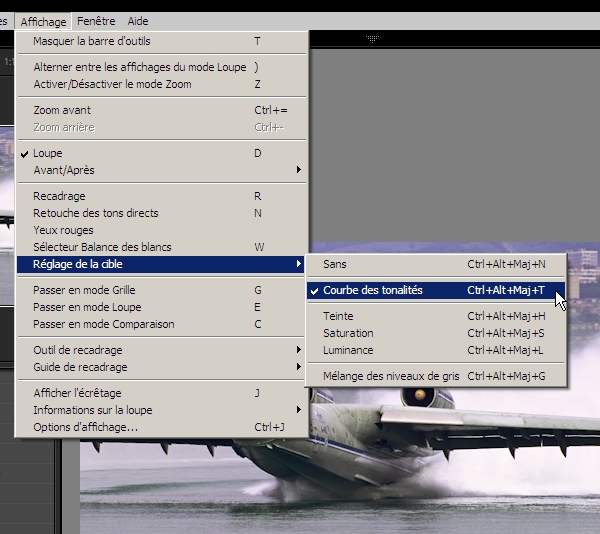Viewport: 600px width, 534px height.
Task: Click Afficher l'écrêtage
Action: tap(161, 393)
